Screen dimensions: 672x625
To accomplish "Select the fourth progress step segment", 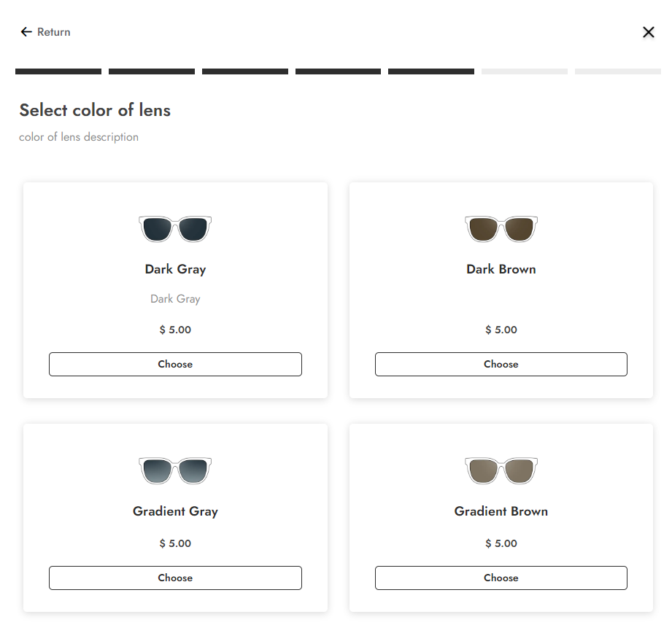I will (x=338, y=71).
